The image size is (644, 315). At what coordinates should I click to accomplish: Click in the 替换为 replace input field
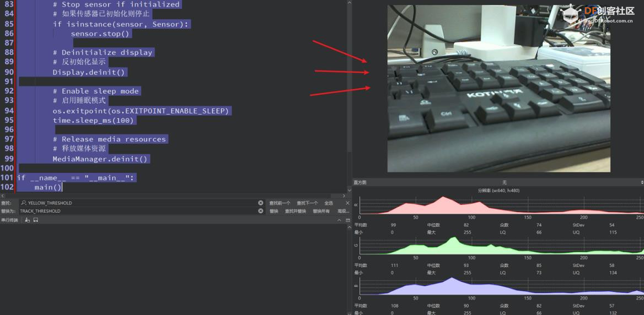tap(138, 211)
